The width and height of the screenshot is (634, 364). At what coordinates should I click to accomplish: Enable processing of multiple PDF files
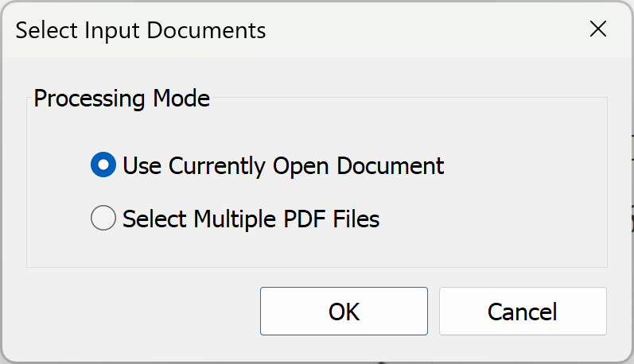[x=103, y=219]
